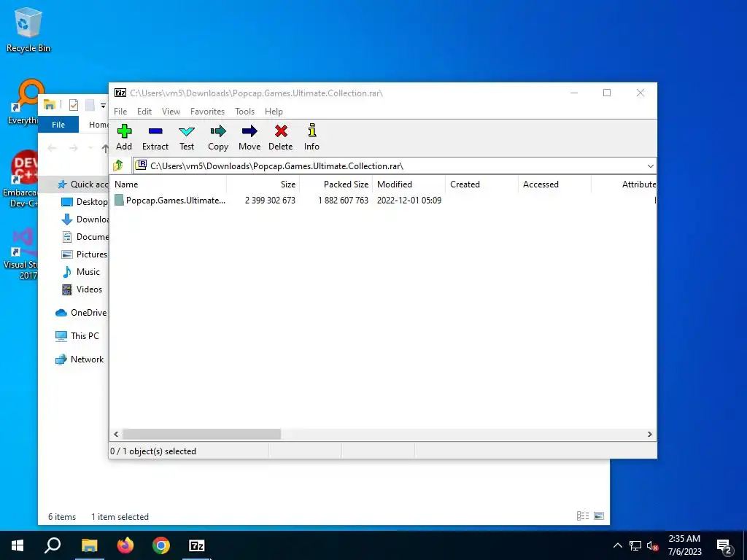Image resolution: width=747 pixels, height=560 pixels.
Task: Sort by the Packed Size column header
Action: click(336, 184)
